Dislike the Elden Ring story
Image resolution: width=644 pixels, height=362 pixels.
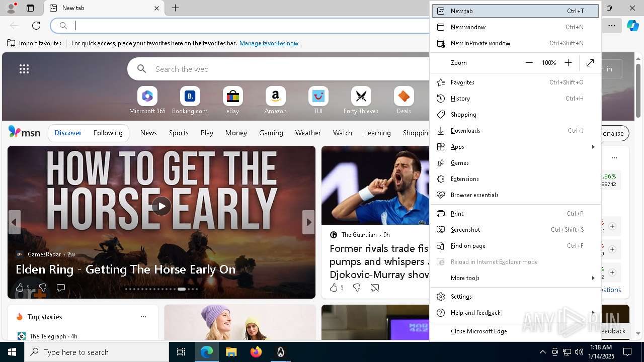coord(43,288)
